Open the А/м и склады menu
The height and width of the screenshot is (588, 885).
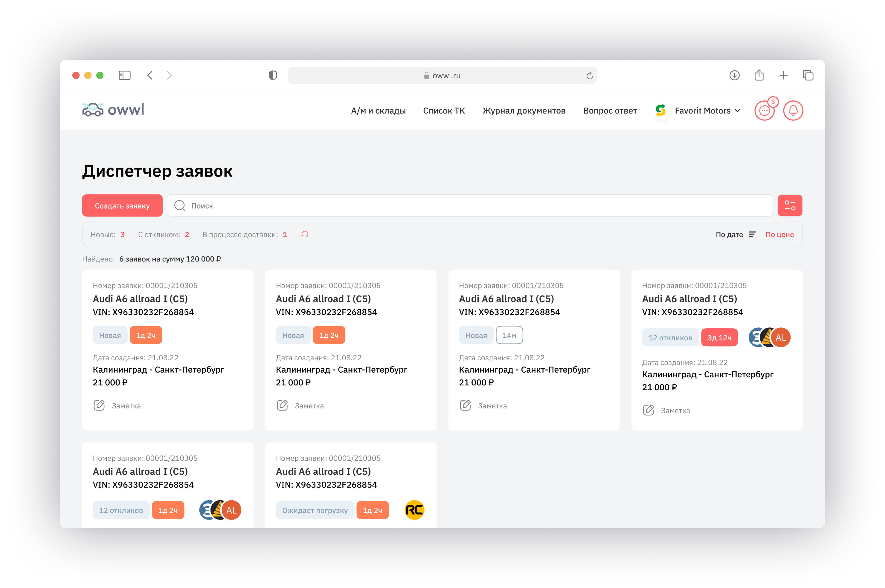pos(378,111)
